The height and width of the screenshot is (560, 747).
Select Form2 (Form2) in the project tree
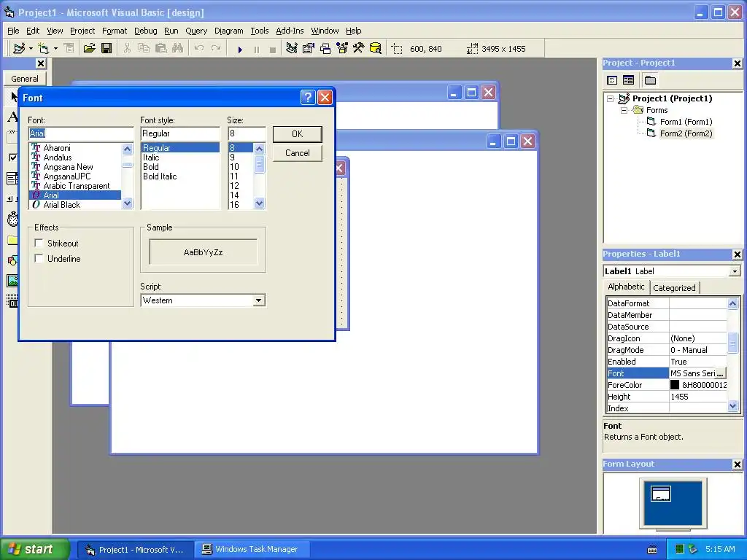[686, 133]
